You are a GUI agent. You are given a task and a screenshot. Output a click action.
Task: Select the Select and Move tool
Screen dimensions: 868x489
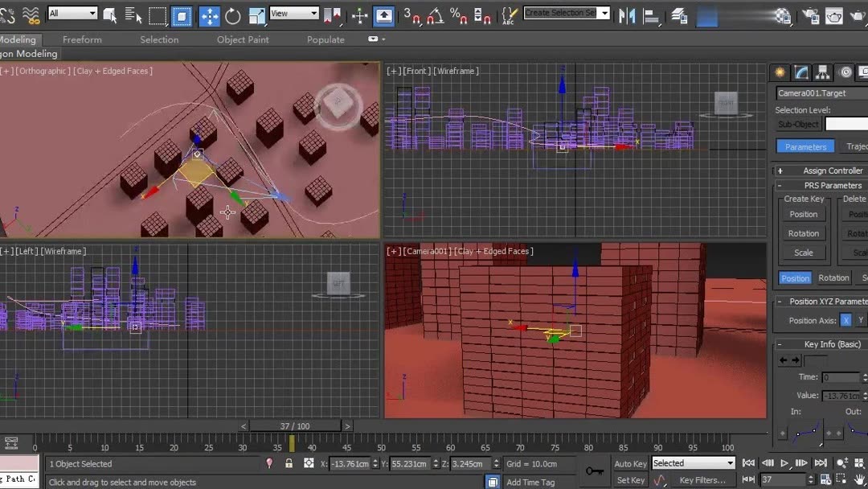(x=209, y=14)
